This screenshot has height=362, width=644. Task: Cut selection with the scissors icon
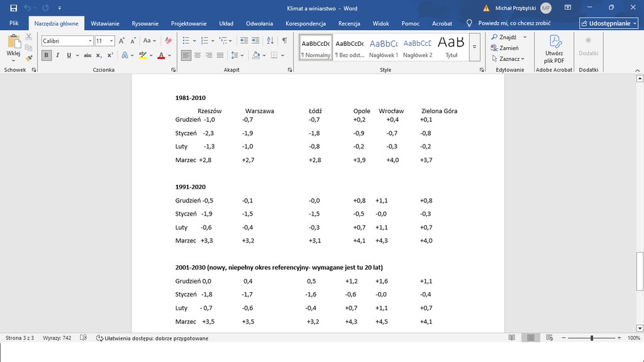tap(29, 37)
